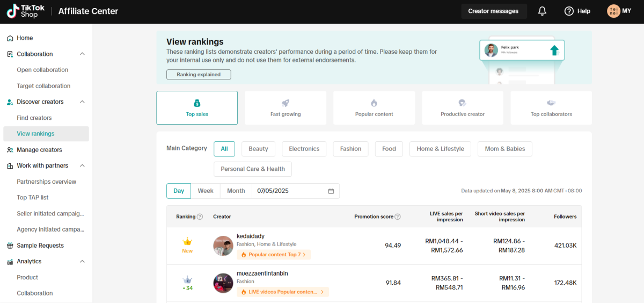Click the View rankings sidebar item
The image size is (644, 303).
click(46, 134)
